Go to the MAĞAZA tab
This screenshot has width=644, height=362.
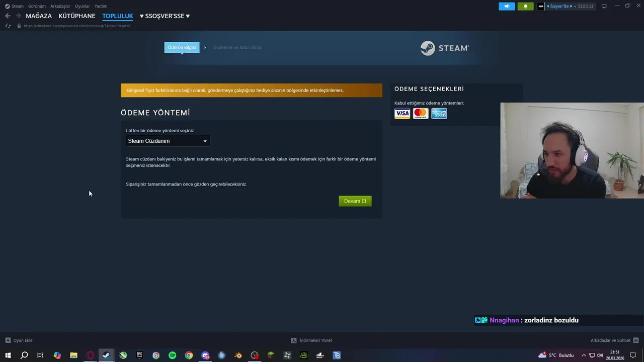pos(39,16)
